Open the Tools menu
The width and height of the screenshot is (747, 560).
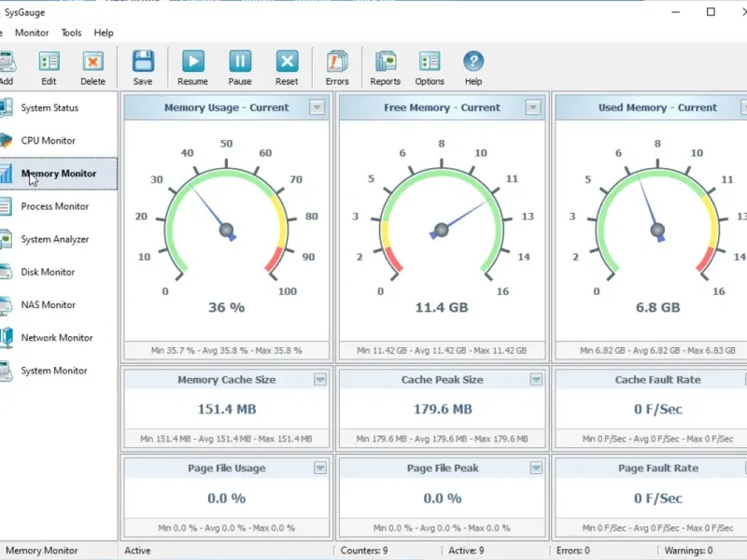pos(71,33)
